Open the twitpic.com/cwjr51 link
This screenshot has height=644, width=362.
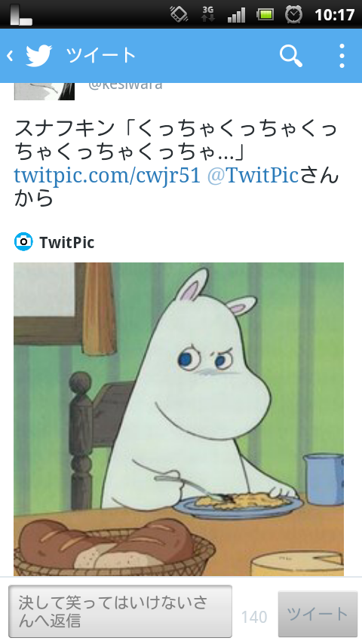(107, 176)
